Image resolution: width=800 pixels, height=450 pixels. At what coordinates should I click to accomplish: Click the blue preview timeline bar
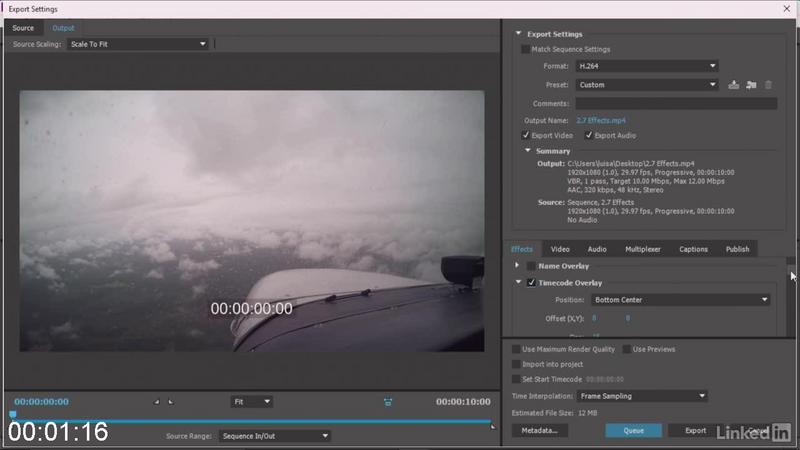click(252, 421)
